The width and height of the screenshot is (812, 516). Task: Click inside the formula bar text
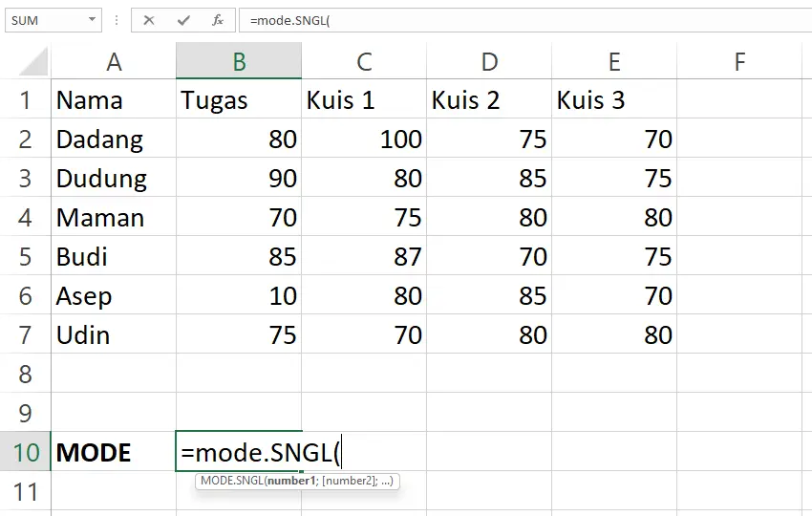(525, 20)
